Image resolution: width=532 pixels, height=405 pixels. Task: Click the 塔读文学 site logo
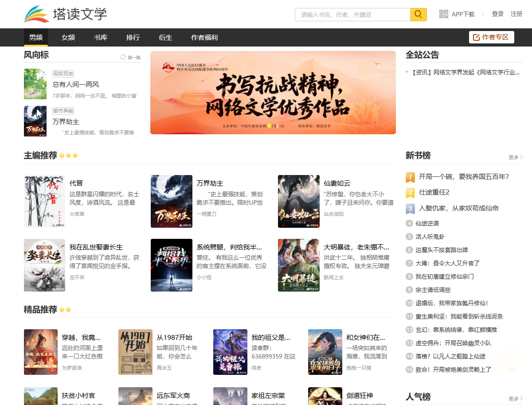[x=66, y=14]
